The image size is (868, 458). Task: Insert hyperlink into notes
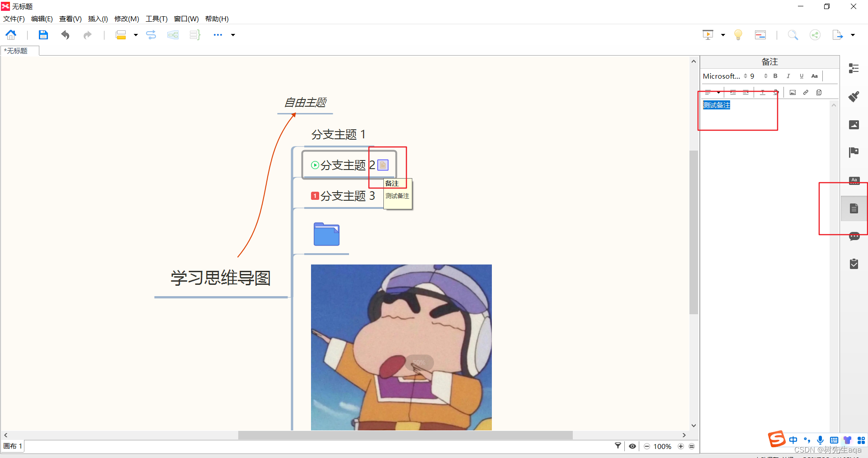tap(806, 92)
